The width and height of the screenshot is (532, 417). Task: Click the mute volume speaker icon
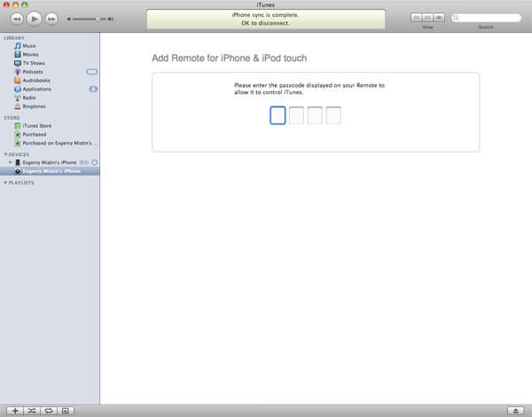[x=68, y=19]
